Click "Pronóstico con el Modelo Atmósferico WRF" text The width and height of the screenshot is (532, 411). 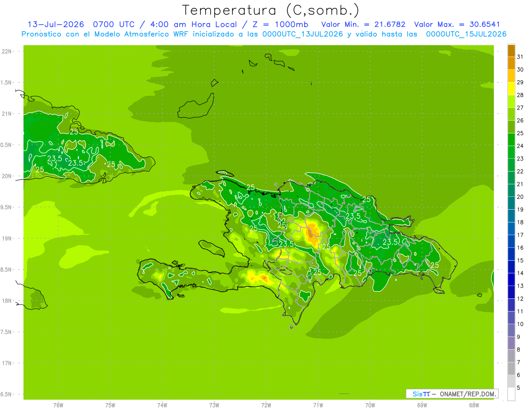tap(106, 34)
